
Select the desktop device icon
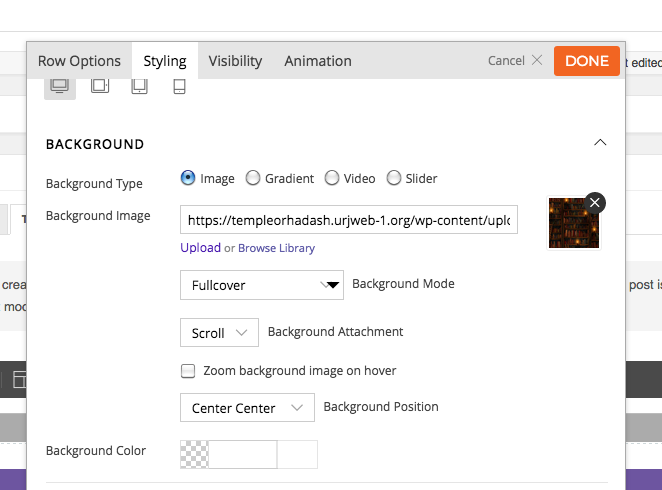click(x=60, y=86)
